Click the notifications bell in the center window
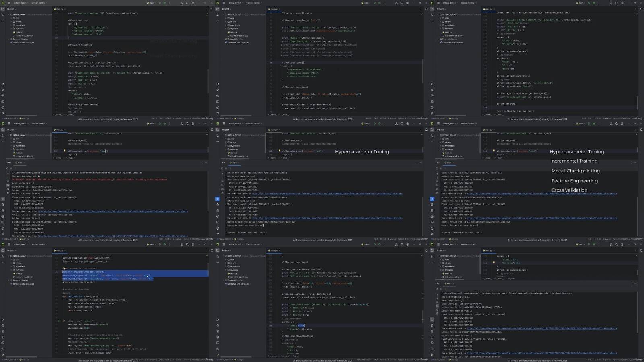644x362 pixels. coord(426,130)
